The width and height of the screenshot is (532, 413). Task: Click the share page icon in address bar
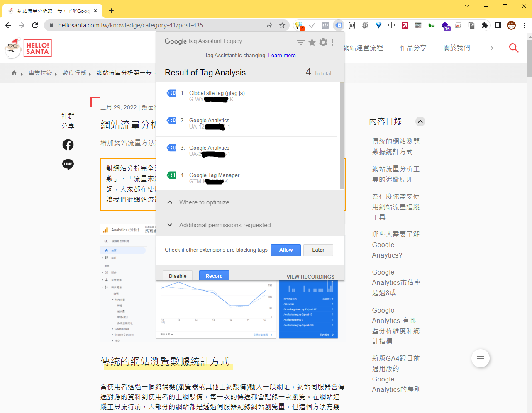(269, 25)
